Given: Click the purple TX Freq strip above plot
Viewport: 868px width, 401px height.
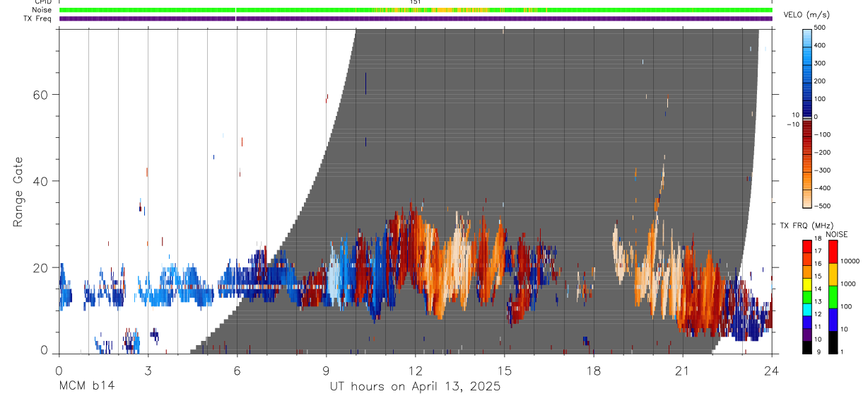Looking at the screenshot, I should 416,18.
